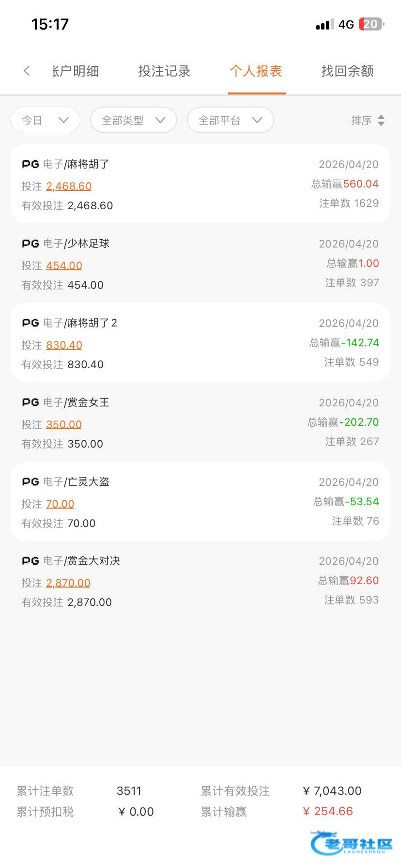The width and height of the screenshot is (401, 868).
Task: Tap the 老哥社区 watermark logo
Action: [x=352, y=843]
